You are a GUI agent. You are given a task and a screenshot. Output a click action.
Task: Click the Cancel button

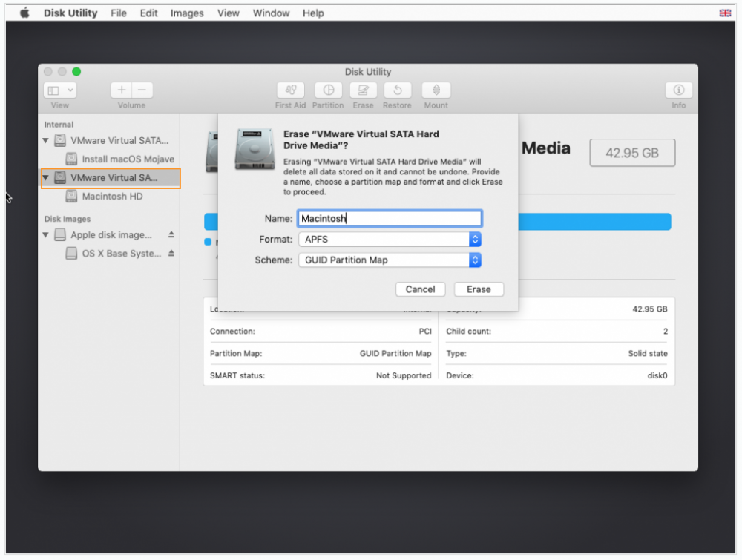(420, 289)
